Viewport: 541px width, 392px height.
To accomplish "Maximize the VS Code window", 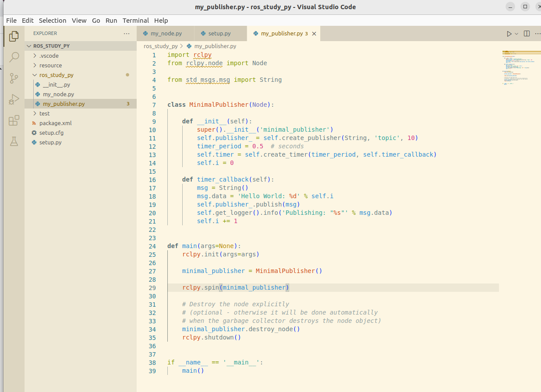I will click(525, 7).
